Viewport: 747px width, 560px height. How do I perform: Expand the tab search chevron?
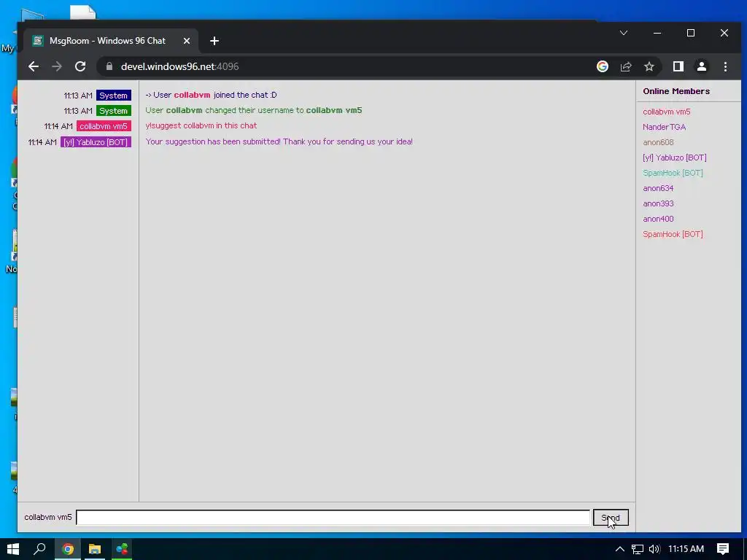coord(624,33)
